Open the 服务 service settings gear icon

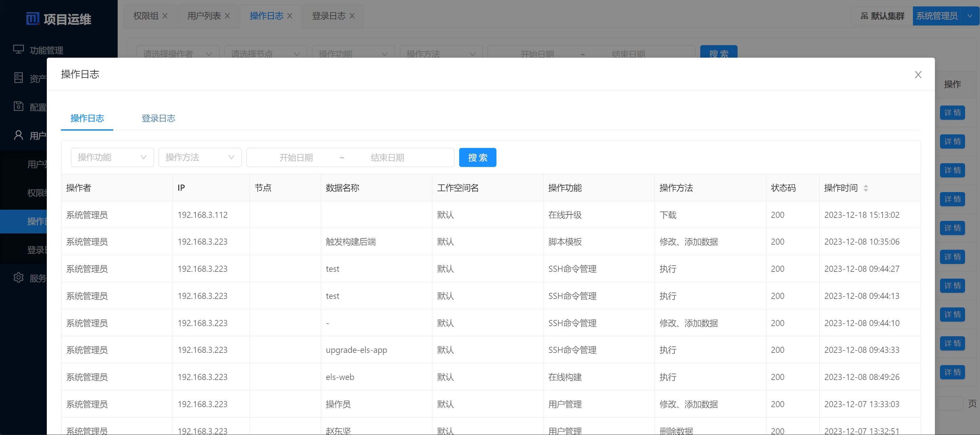19,278
